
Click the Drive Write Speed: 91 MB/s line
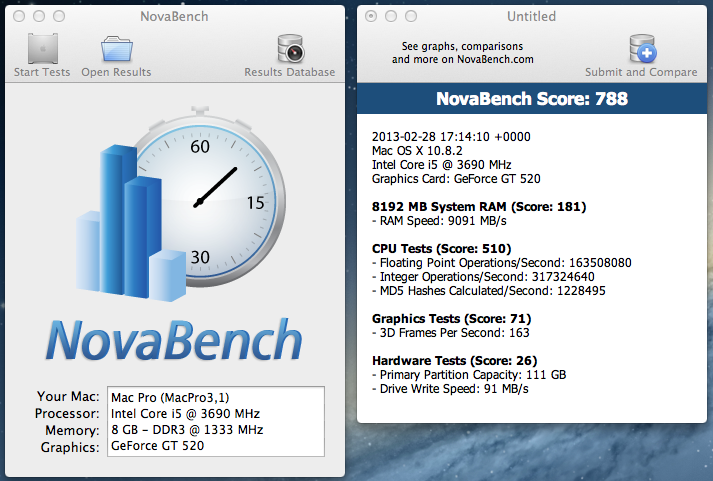tap(450, 389)
